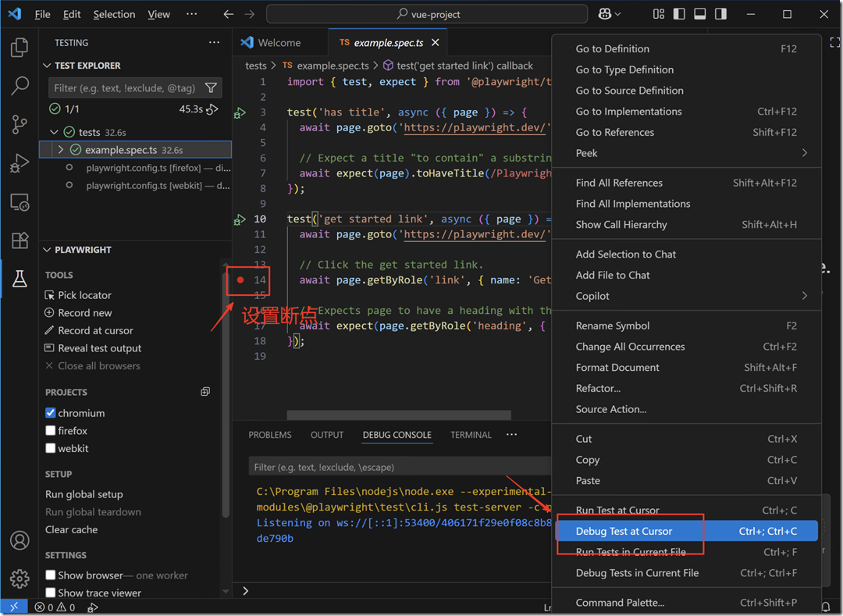Collapse the tests folder tree node
The width and height of the screenshot is (843, 616).
[54, 133]
